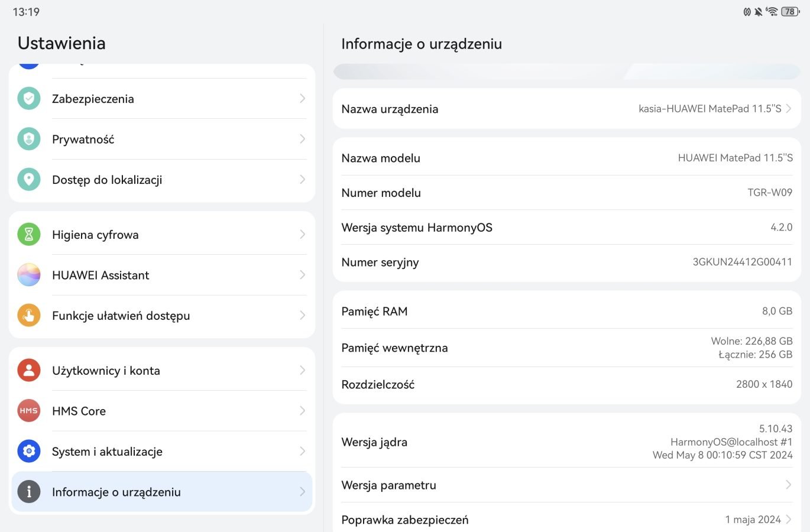Select HMS Core entry

click(x=162, y=411)
